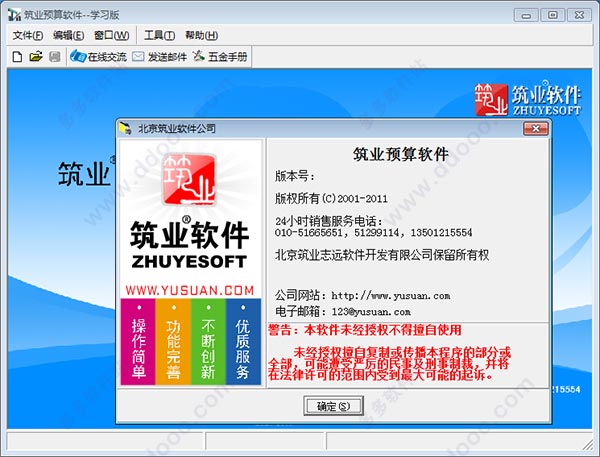Open the 工具(T) menu
This screenshot has width=600, height=457.
tap(159, 36)
